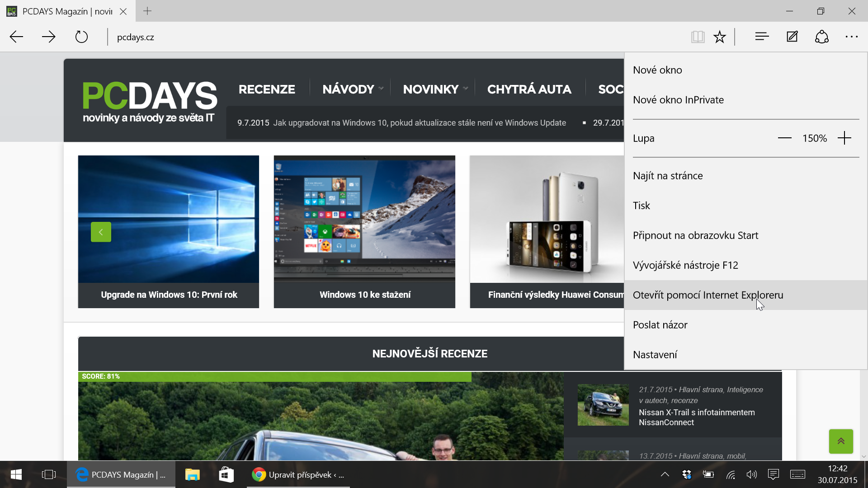Select Nové okno InPrivate

point(678,100)
